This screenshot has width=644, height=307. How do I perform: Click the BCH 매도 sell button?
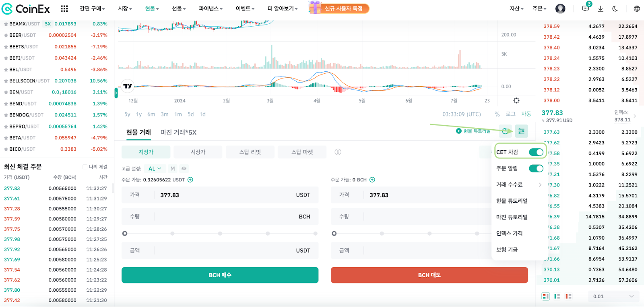pos(429,275)
